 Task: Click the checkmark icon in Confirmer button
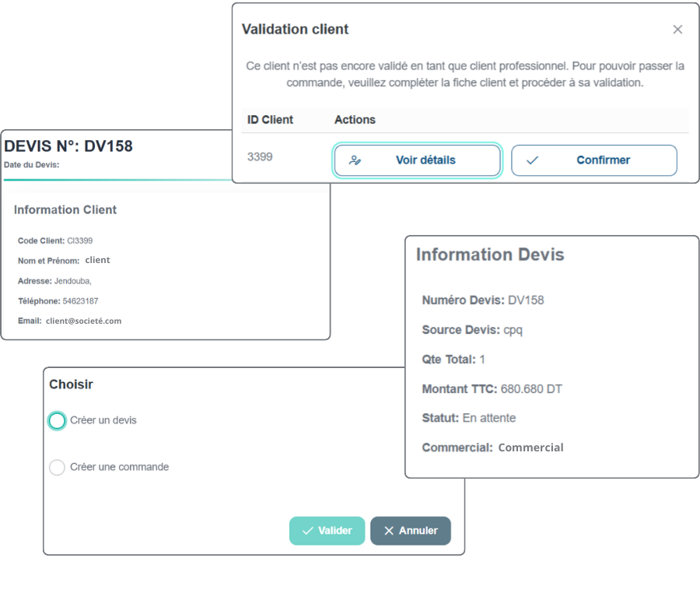tap(532, 160)
